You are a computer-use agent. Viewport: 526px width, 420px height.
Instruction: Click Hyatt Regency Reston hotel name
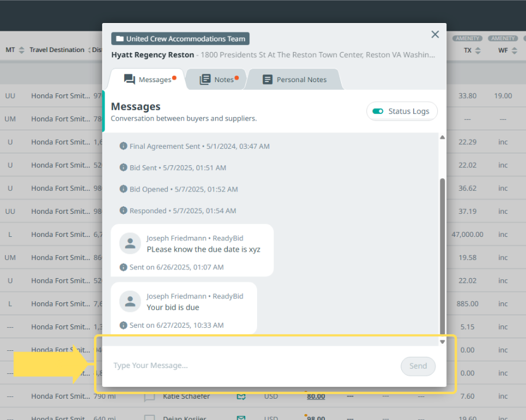tap(152, 54)
